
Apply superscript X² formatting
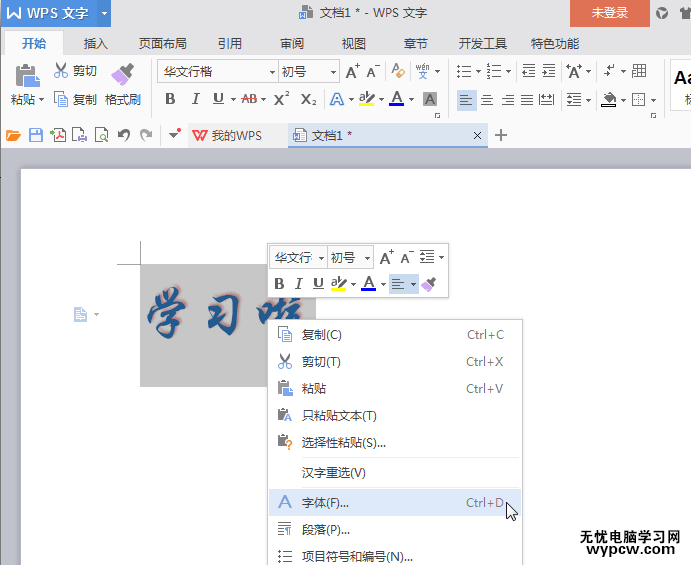(x=281, y=99)
